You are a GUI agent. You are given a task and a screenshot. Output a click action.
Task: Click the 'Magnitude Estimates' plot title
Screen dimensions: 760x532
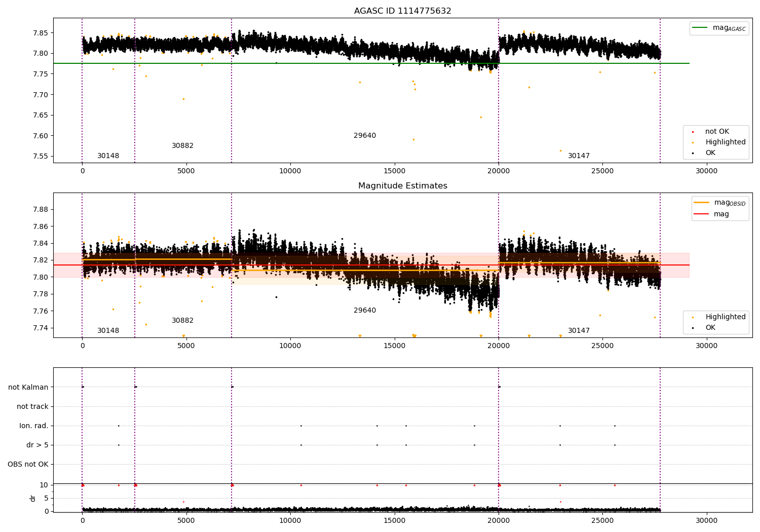coord(402,186)
